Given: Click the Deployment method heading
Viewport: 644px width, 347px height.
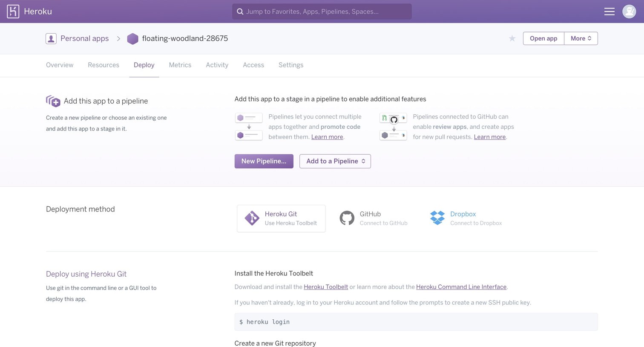Looking at the screenshot, I should point(80,209).
